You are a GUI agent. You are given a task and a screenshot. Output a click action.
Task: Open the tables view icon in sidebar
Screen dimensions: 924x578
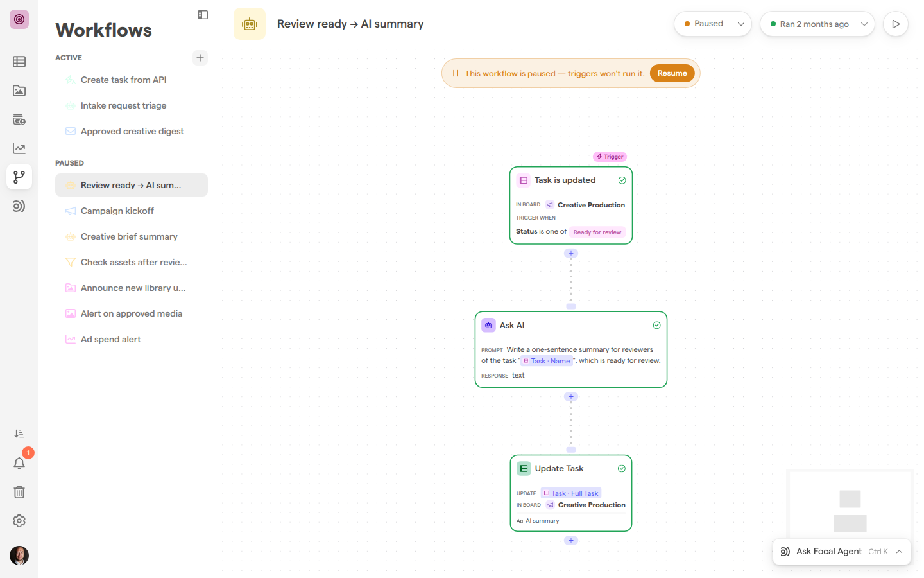click(19, 62)
